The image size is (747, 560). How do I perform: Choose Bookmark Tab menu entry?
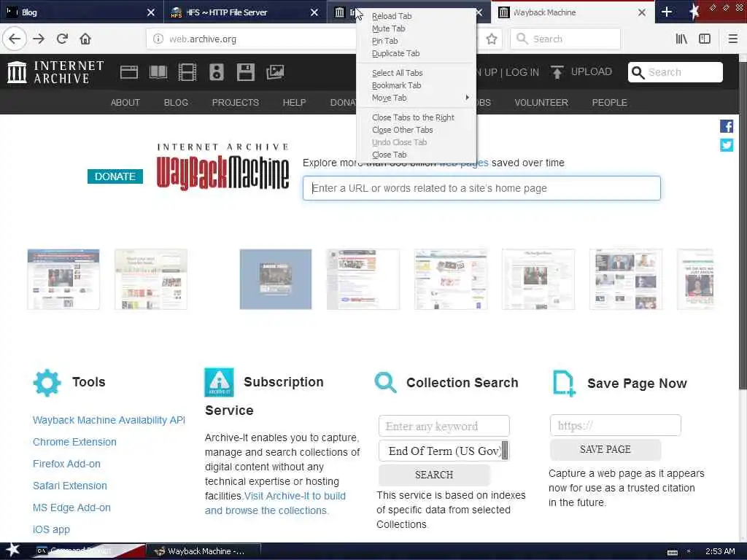(416, 85)
